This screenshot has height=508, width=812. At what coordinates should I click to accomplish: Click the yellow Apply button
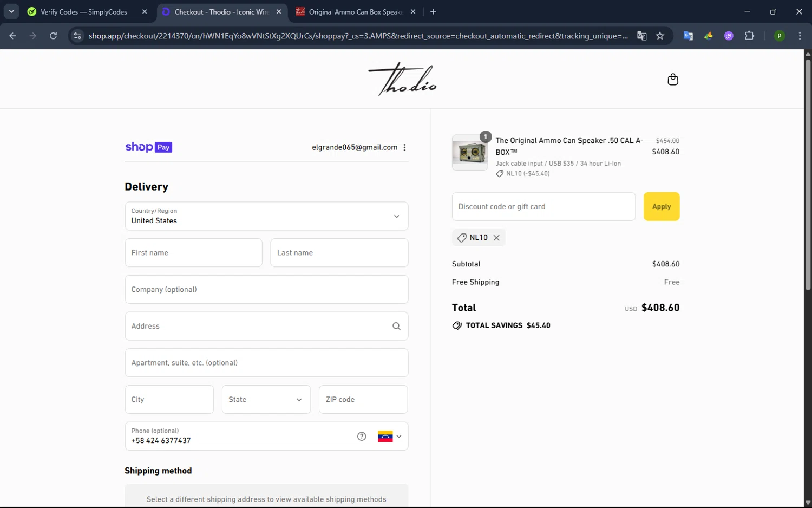[x=662, y=206]
